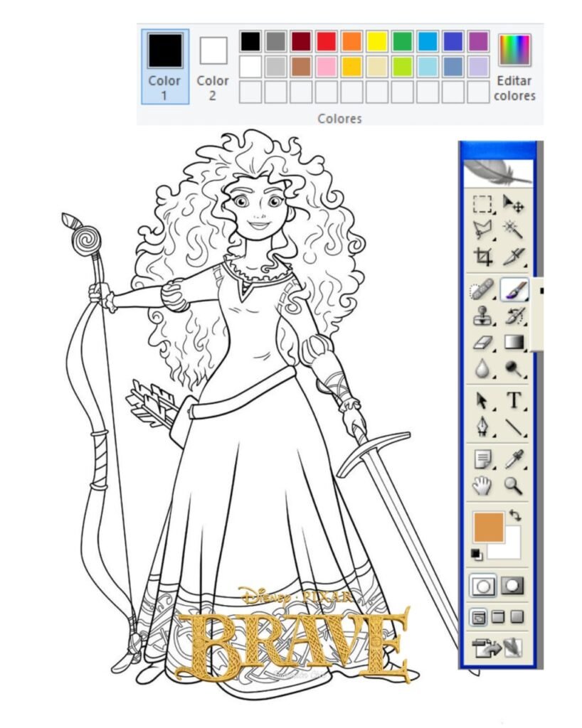Select the Pen tool
Screen dimensions: 582x728
click(482, 427)
